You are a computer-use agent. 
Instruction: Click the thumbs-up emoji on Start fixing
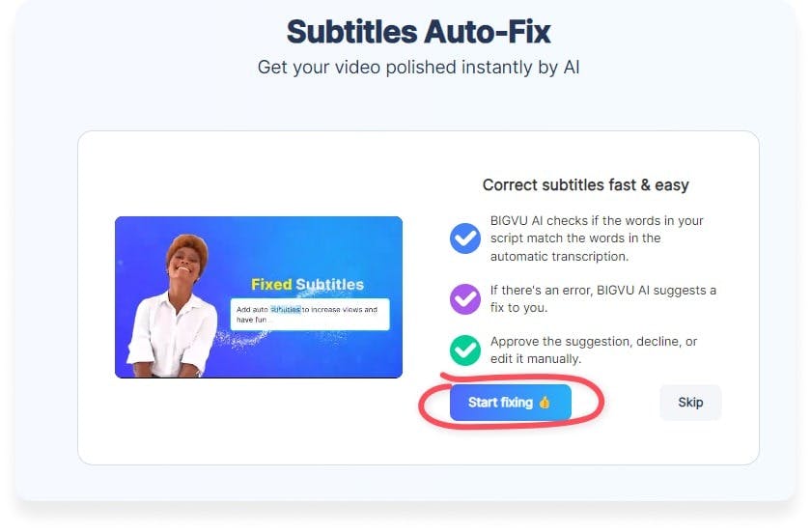[545, 403]
